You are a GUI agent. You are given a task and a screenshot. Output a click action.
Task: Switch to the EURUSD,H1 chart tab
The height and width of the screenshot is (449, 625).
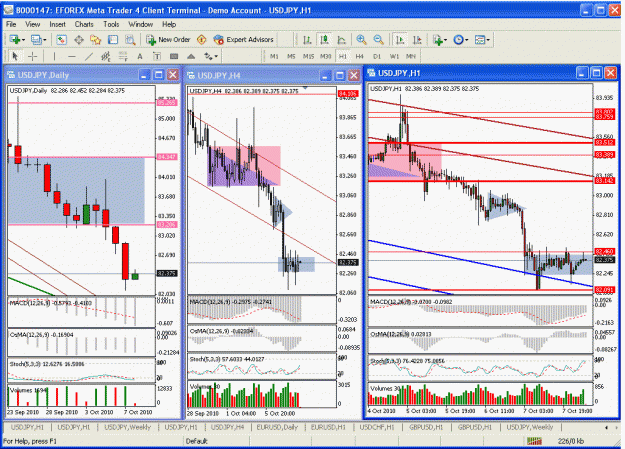328,427
